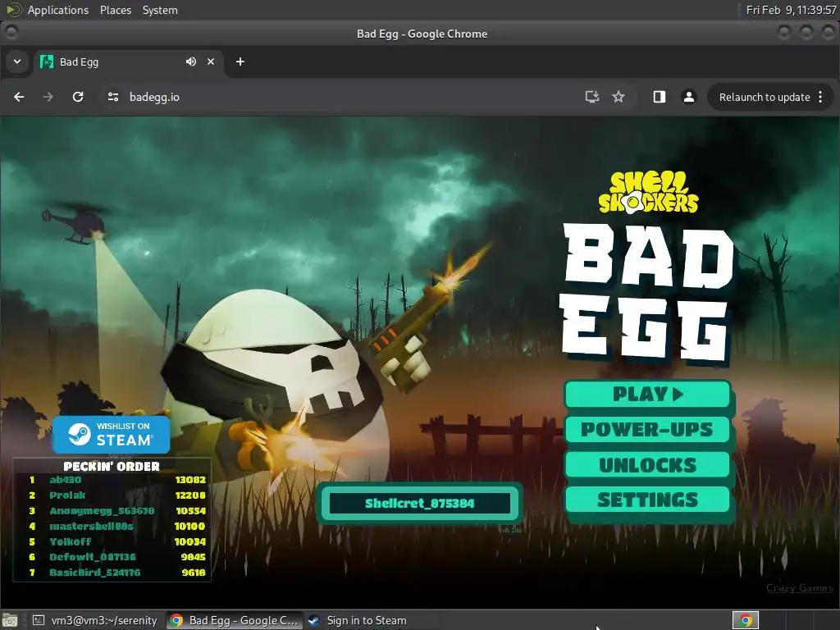Open the System menu
Image resolution: width=840 pixels, height=630 pixels.
pos(160,10)
